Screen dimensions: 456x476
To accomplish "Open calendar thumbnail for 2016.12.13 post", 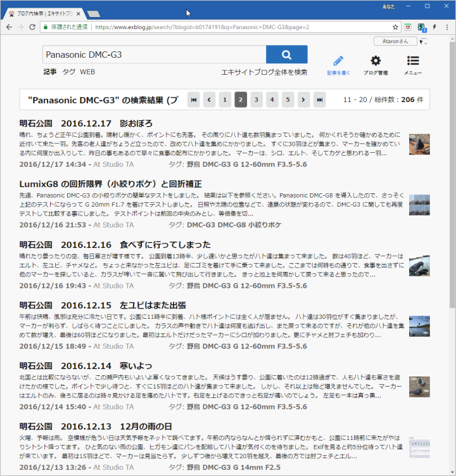I will [x=419, y=447].
